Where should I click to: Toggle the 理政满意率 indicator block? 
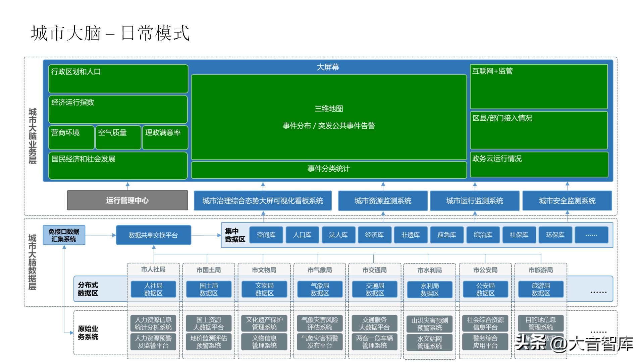[165, 137]
